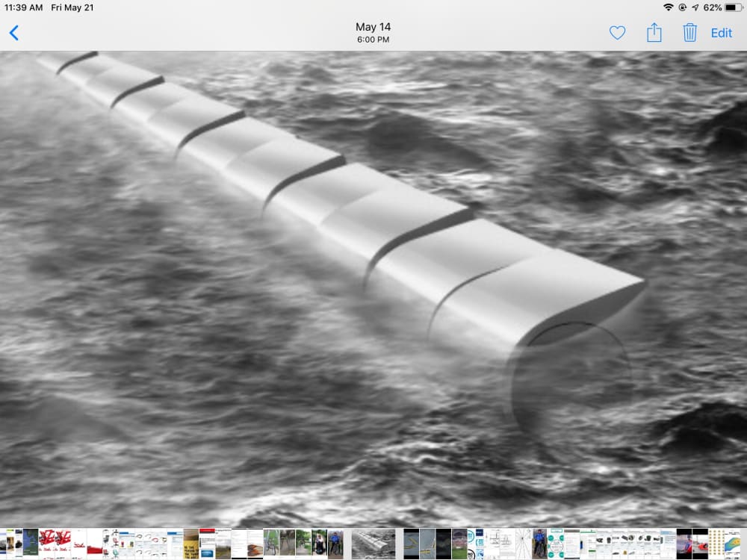Image resolution: width=747 pixels, height=560 pixels.
Task: Select the blue jacket cyclist thumbnail left of current
Action: (x=335, y=544)
